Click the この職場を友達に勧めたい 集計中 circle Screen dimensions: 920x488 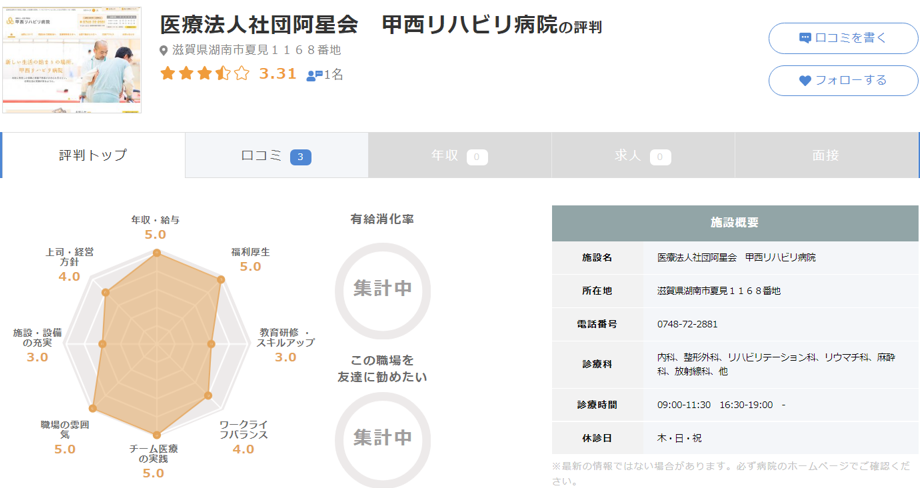point(383,439)
